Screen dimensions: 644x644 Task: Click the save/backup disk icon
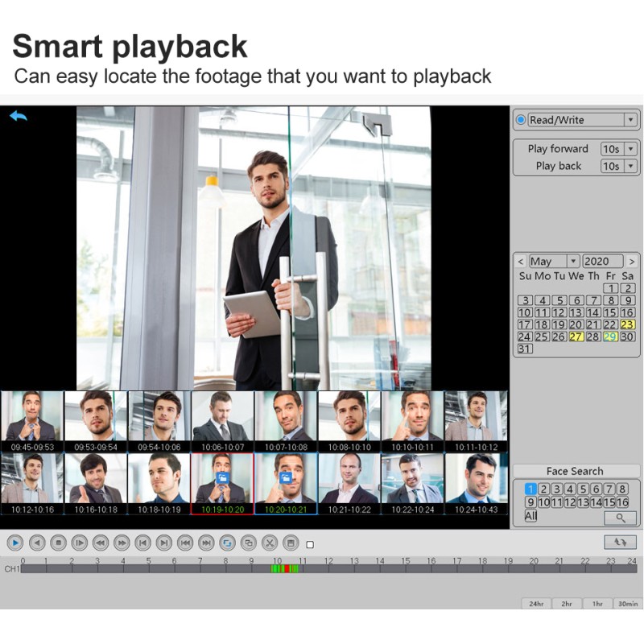pos(291,543)
